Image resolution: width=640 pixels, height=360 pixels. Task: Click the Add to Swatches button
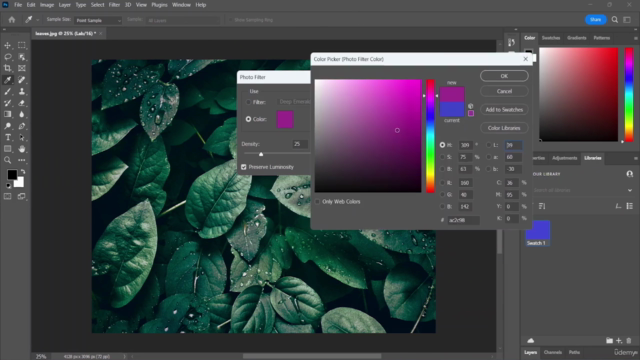tap(504, 109)
